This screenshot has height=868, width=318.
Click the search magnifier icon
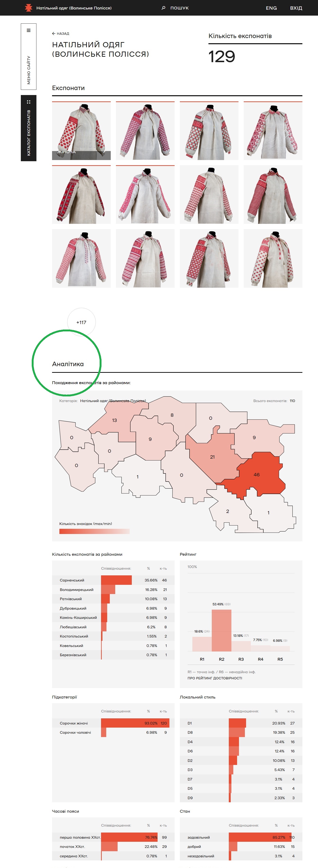pyautogui.click(x=163, y=8)
